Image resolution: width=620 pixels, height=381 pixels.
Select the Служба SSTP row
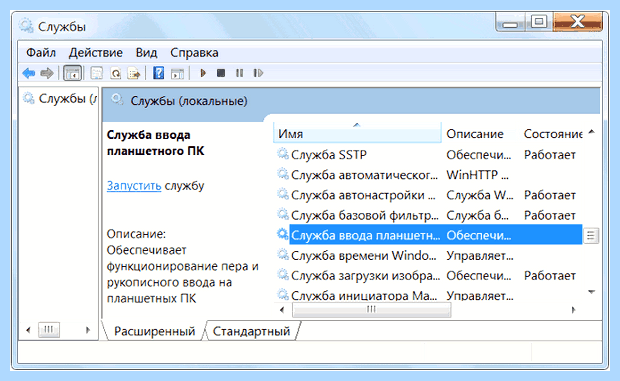click(x=429, y=155)
